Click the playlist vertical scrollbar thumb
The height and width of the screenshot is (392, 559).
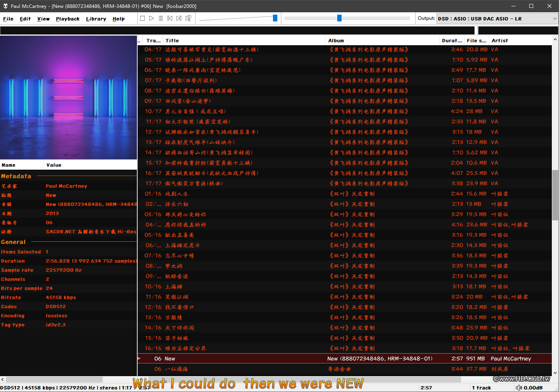coord(555,195)
